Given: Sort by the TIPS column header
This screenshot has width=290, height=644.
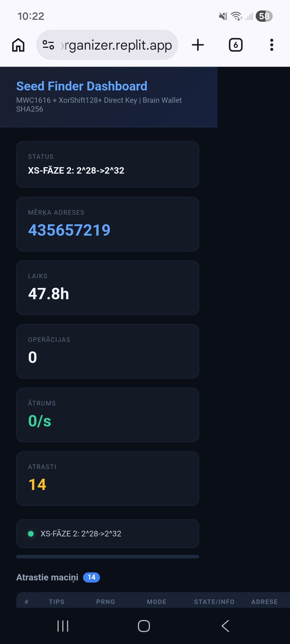Looking at the screenshot, I should (x=57, y=602).
